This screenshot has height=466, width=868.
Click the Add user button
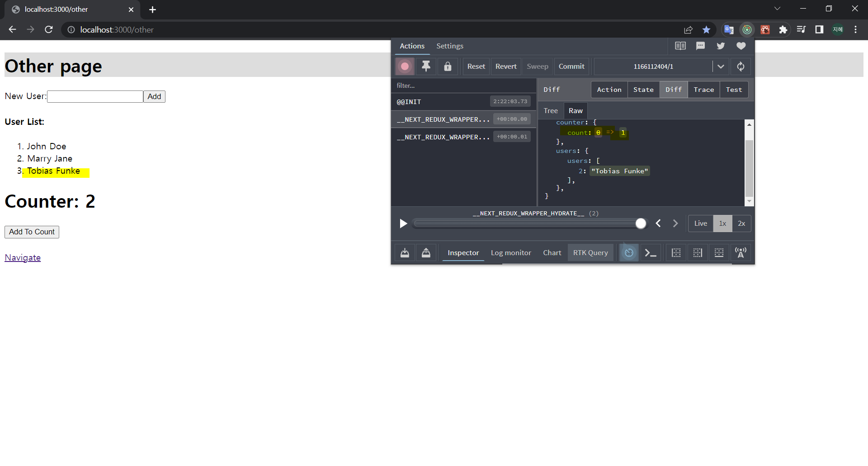tap(154, 96)
